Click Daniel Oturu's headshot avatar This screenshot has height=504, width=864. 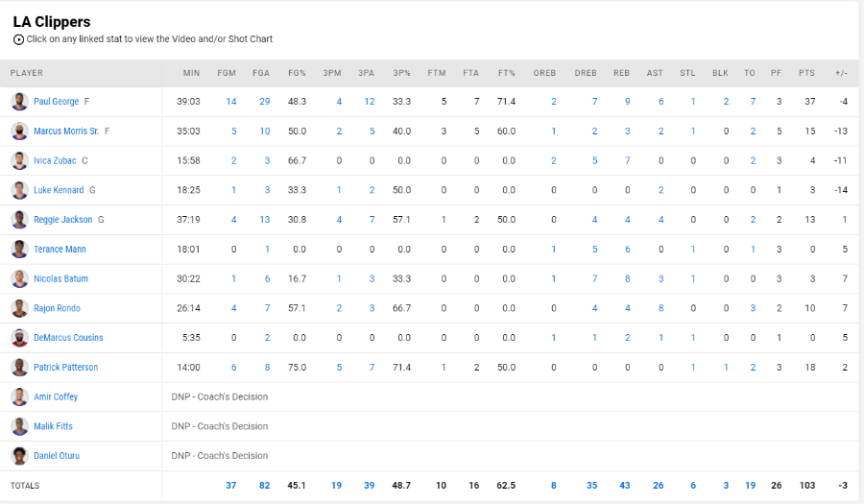coord(19,456)
